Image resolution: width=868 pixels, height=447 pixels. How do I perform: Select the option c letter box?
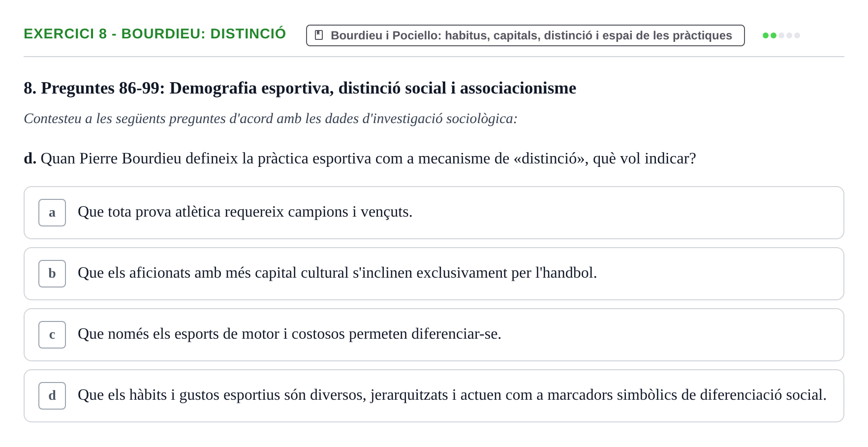52,335
